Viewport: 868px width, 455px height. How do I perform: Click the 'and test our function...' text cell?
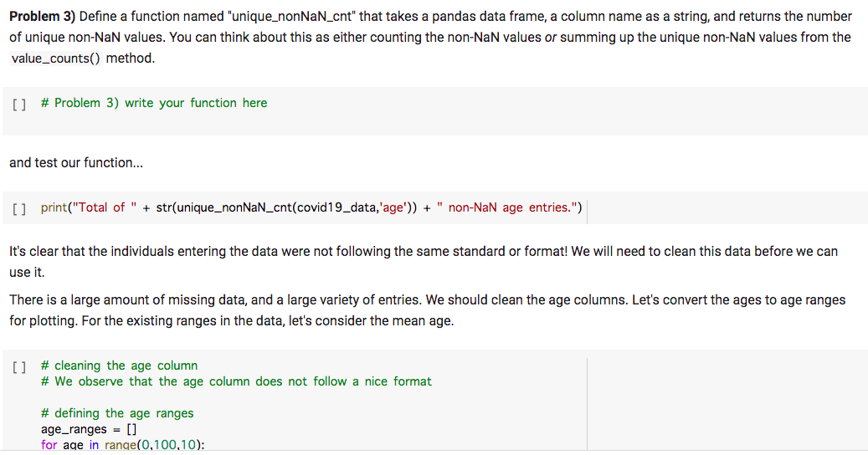76,162
